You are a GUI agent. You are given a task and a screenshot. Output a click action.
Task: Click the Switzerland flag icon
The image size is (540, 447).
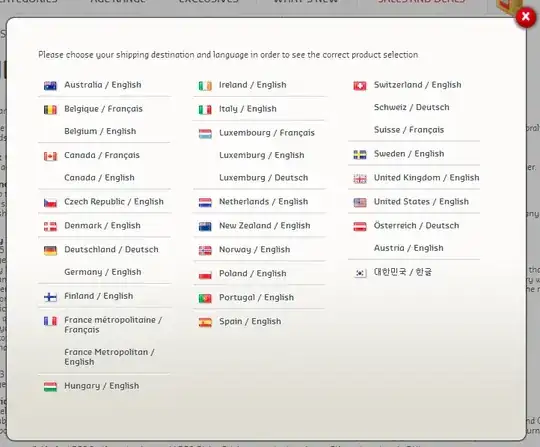360,85
